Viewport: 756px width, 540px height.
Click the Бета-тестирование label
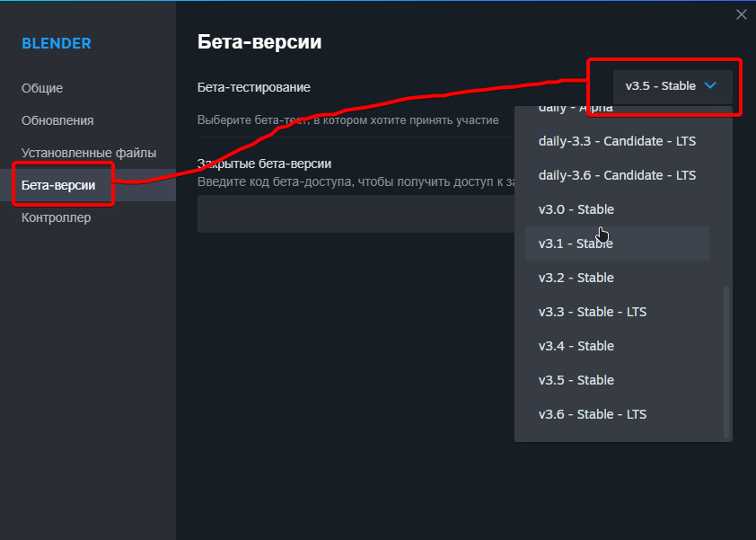click(x=253, y=87)
